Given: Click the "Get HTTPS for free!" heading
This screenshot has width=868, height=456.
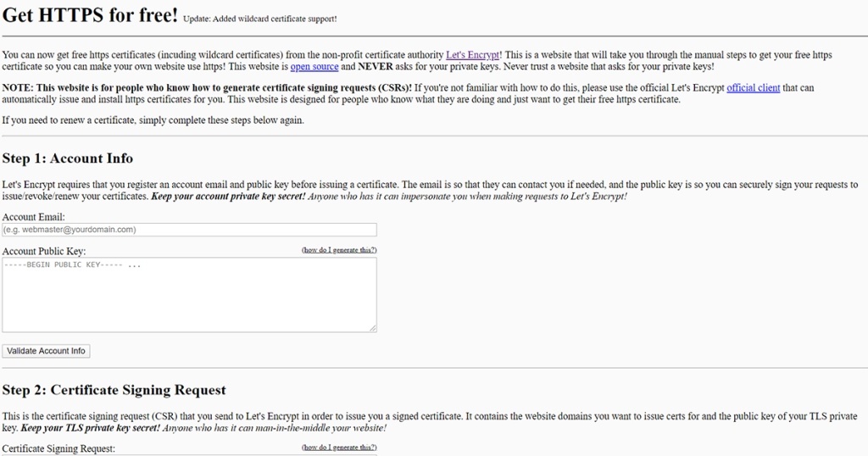Looking at the screenshot, I should (x=90, y=14).
